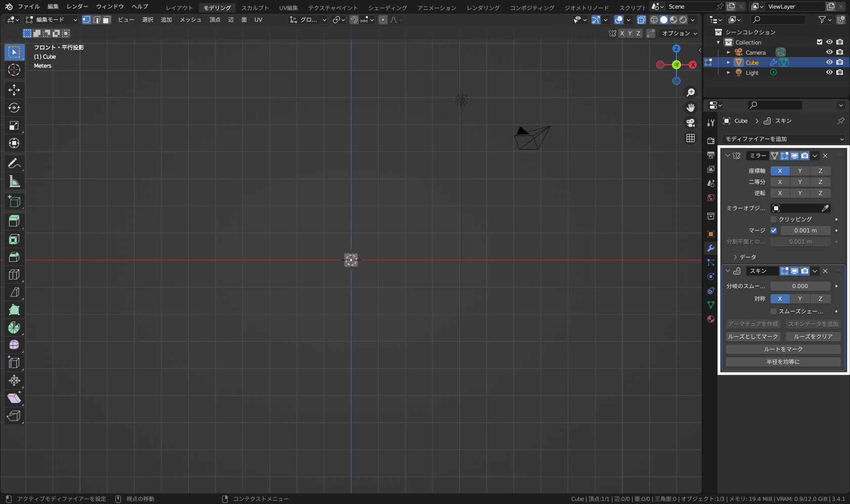Open the Render properties tab icon
The image size is (850, 504).
711,141
